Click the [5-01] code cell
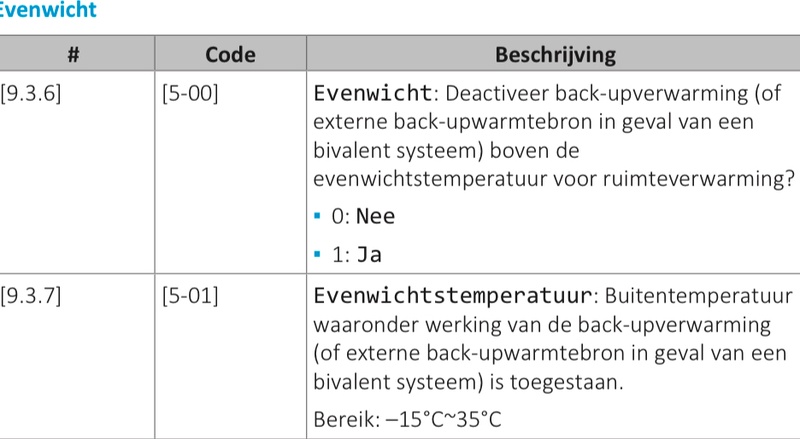The image size is (800, 439). pos(190,296)
